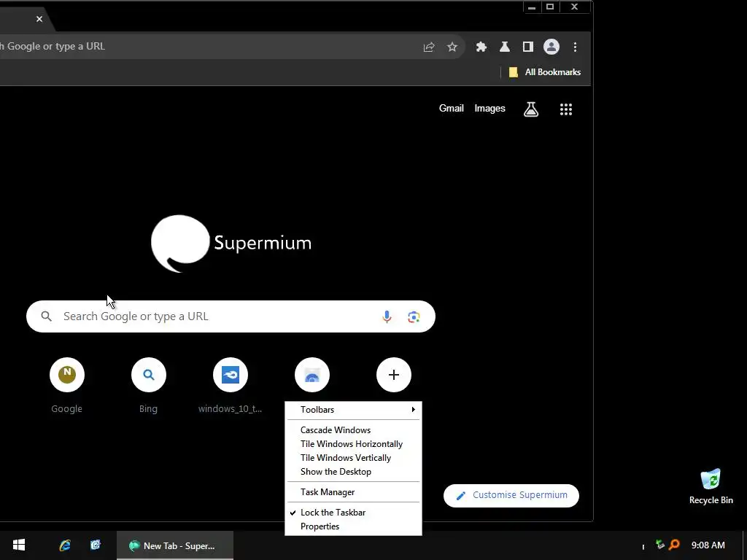Expand the Toolbars submenu
Image resolution: width=747 pixels, height=560 pixels.
pyautogui.click(x=354, y=410)
